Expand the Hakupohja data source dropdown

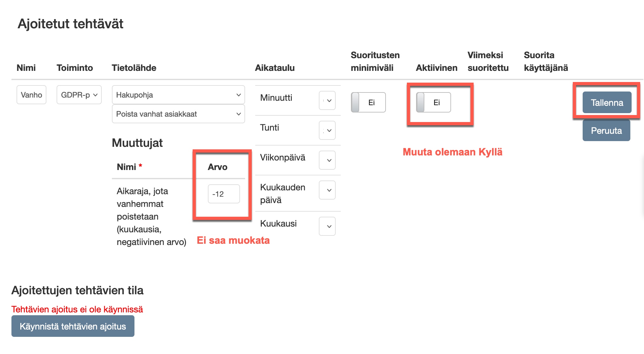tap(178, 95)
